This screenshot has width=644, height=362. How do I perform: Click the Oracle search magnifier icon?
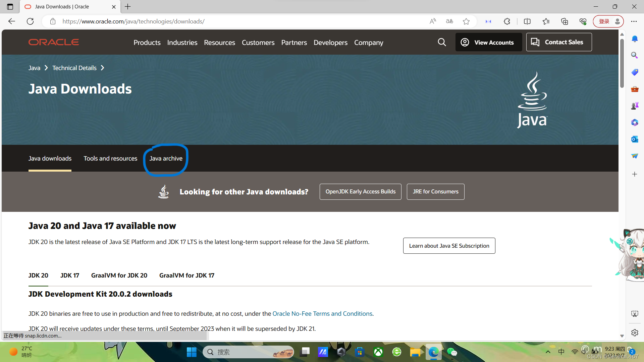tap(442, 42)
